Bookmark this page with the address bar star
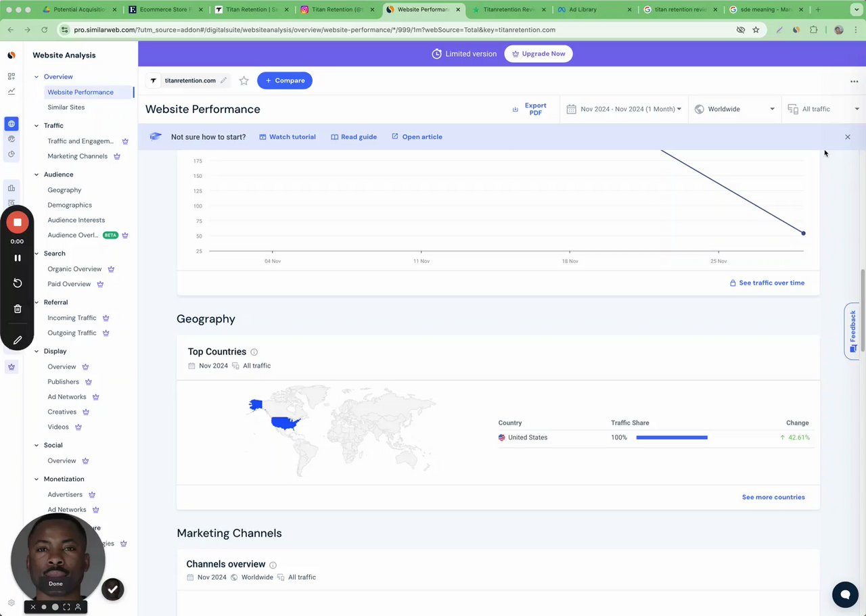866x616 pixels. click(756, 30)
